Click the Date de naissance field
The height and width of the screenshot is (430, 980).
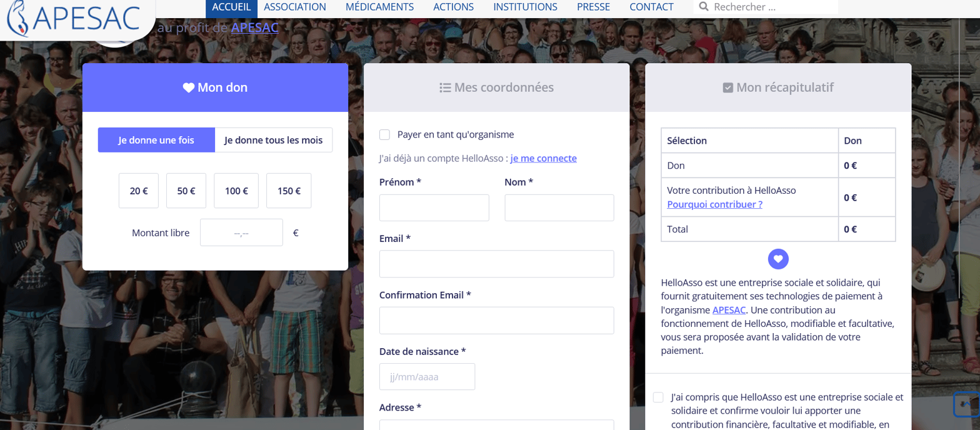(427, 377)
